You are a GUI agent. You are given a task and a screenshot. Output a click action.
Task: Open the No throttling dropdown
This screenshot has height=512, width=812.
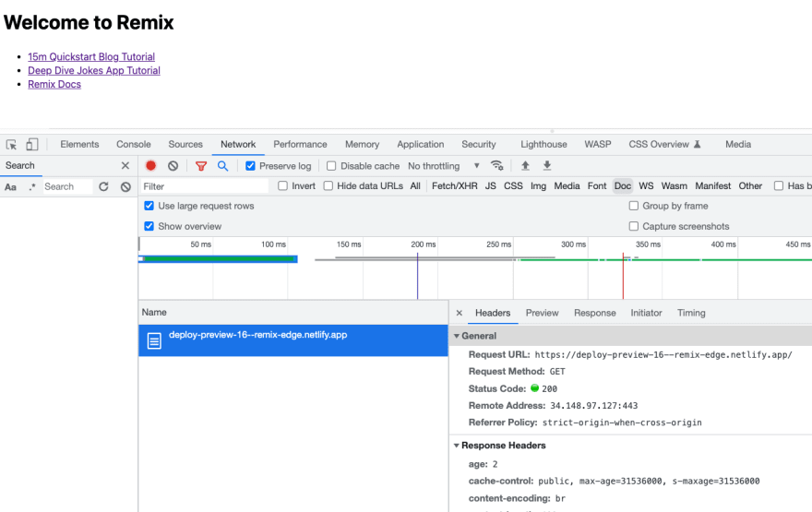tap(443, 166)
